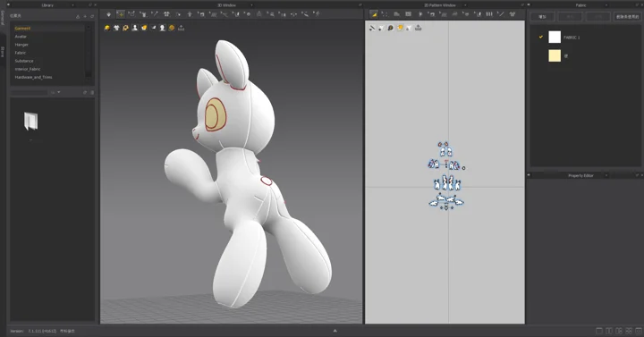644x337 pixels.
Task: Click the export tray icon in 3D view
Action: tap(181, 28)
